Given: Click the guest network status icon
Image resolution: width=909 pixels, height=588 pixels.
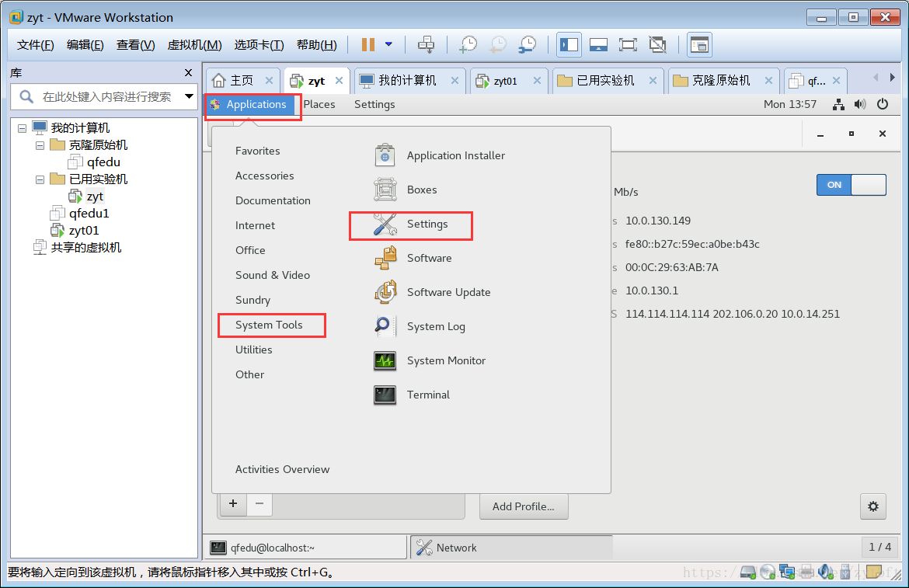Looking at the screenshot, I should click(x=838, y=104).
